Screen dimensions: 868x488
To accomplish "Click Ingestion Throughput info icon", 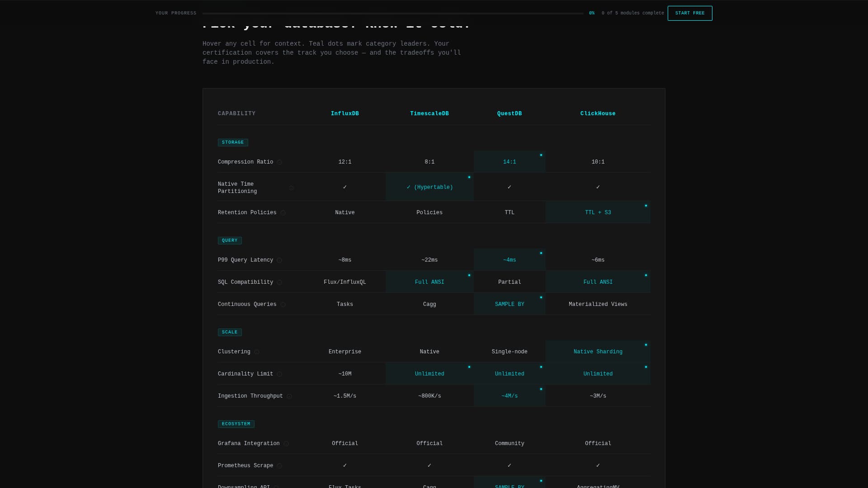I will [289, 396].
